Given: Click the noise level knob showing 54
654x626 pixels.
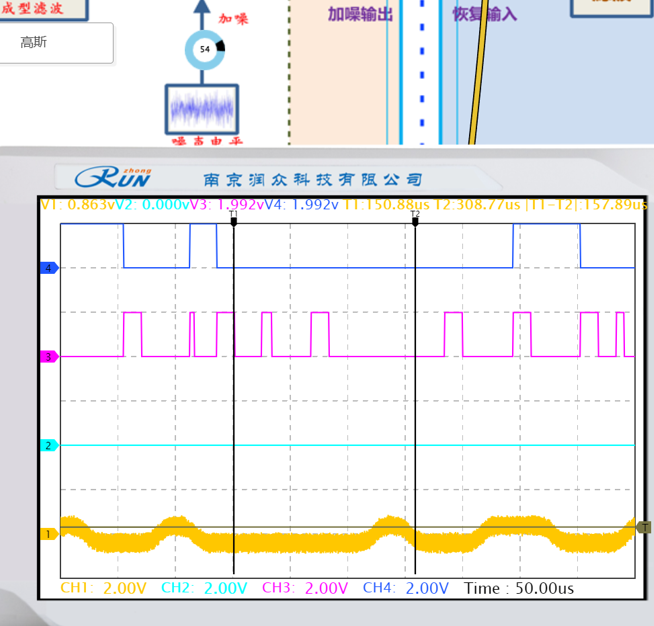Looking at the screenshot, I should [x=205, y=49].
